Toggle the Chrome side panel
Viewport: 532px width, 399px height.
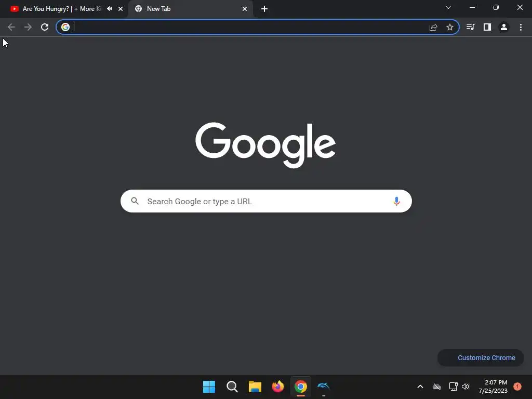pos(487,27)
